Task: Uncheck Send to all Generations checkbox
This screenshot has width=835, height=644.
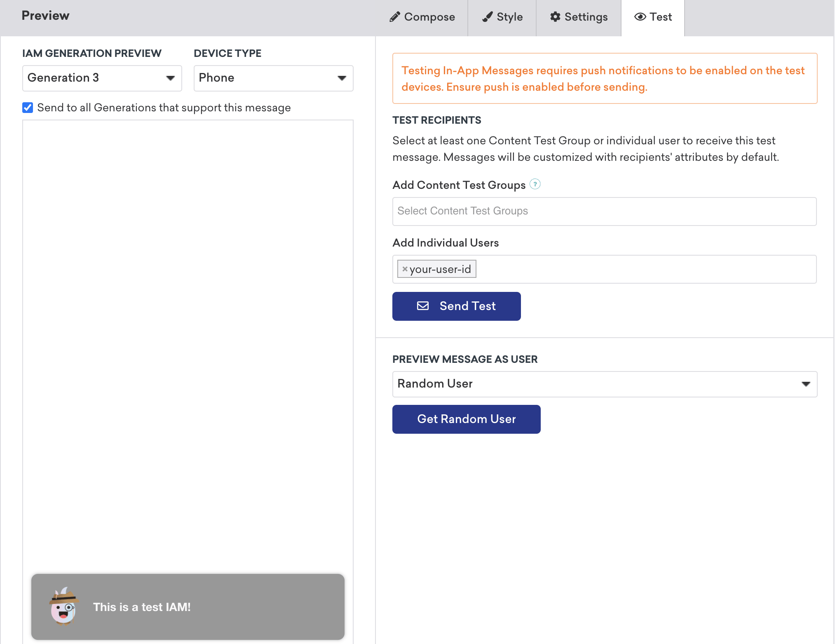Action: [x=28, y=108]
